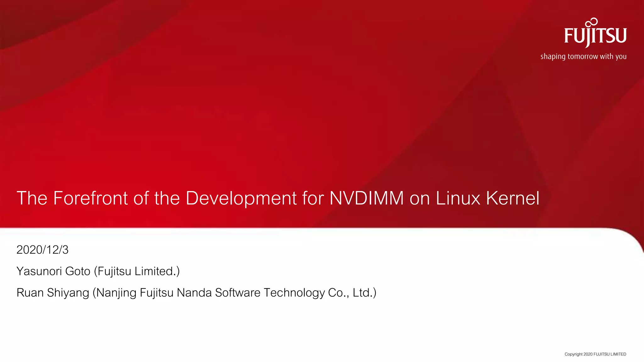Click 'Nanjing Fujitsu Nanda Software Technology' text

[211, 293]
